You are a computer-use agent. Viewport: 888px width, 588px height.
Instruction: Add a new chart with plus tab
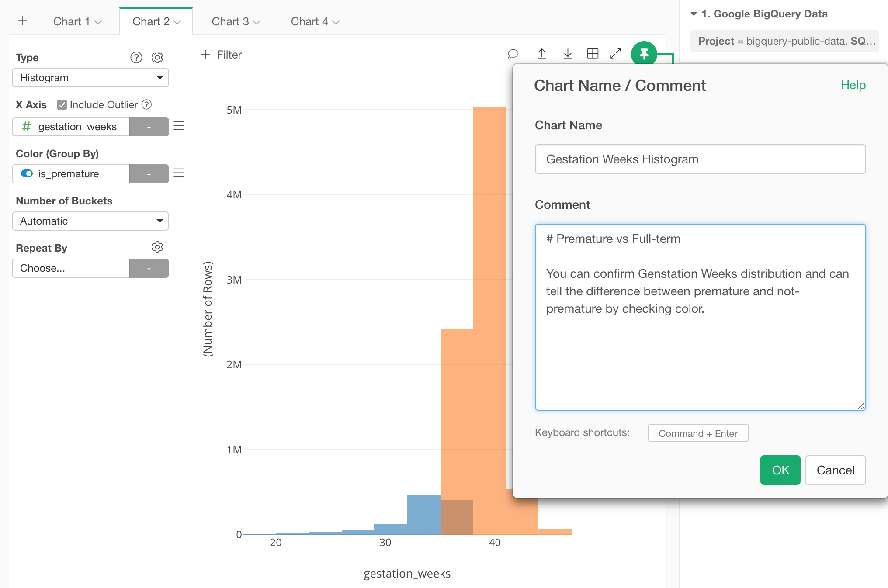(x=23, y=21)
